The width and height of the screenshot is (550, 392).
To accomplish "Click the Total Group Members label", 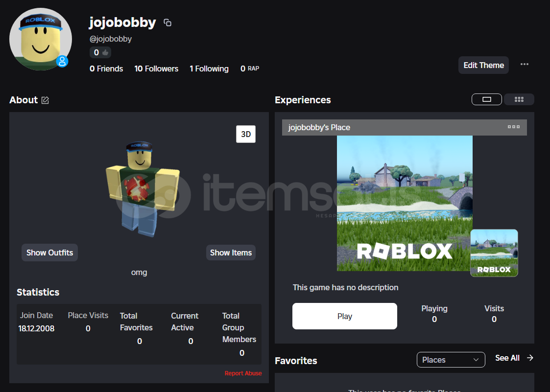I will pos(239,327).
